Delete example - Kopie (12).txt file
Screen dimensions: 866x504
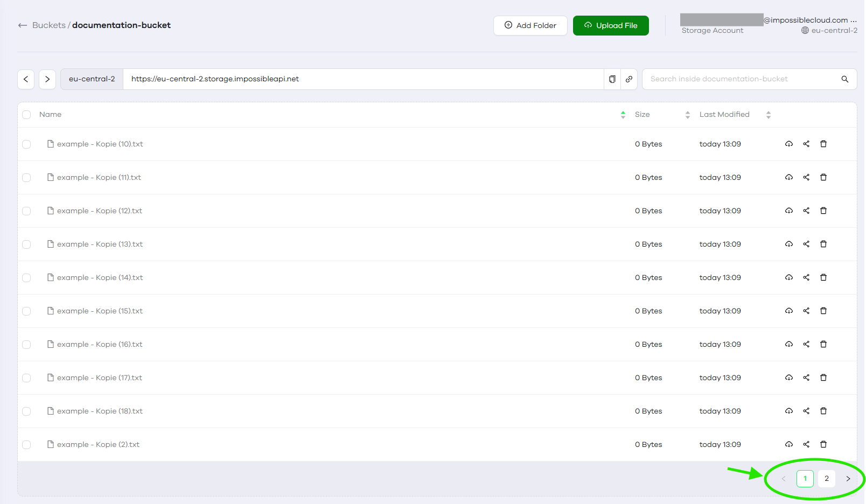click(x=823, y=211)
